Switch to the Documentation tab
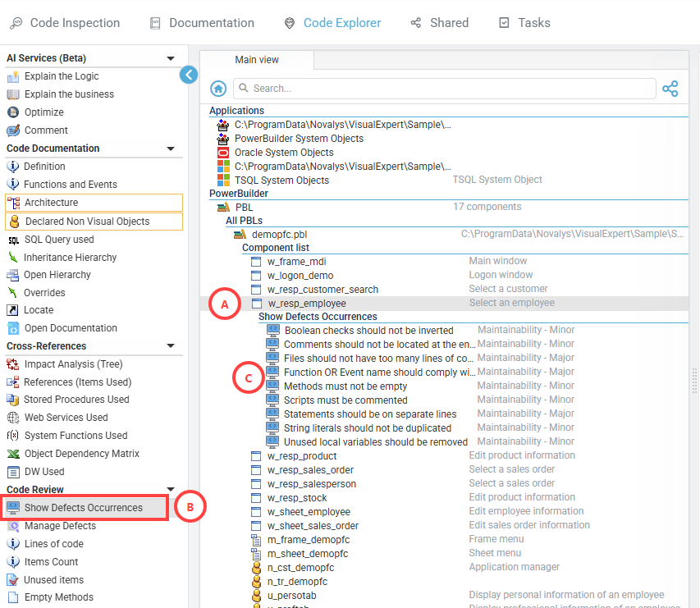Image resolution: width=700 pixels, height=608 pixels. coord(202,23)
